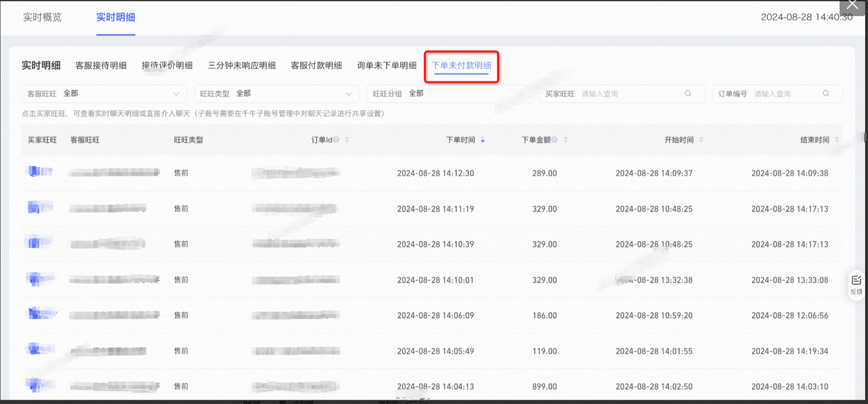Click order amount 289.00

tap(544, 173)
